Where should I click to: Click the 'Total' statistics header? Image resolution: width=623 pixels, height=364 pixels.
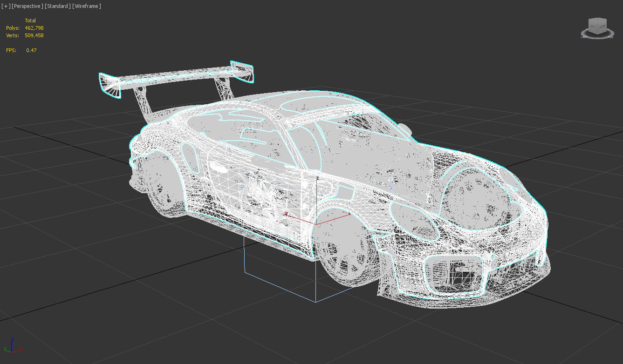coord(30,20)
